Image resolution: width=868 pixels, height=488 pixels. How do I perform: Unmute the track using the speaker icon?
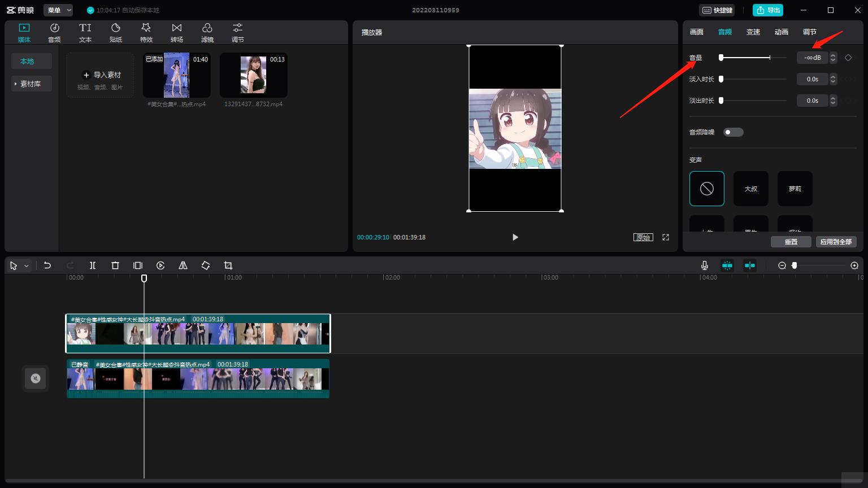pos(36,378)
